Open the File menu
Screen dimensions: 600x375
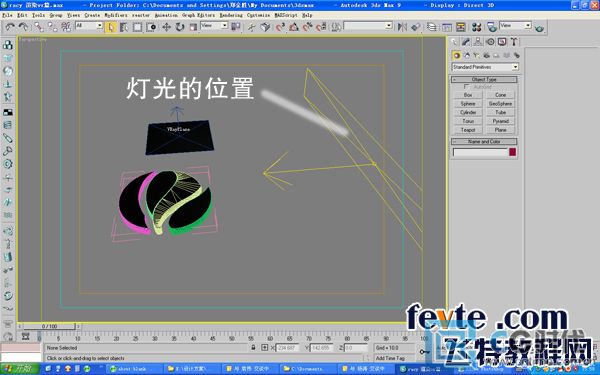[x=7, y=15]
